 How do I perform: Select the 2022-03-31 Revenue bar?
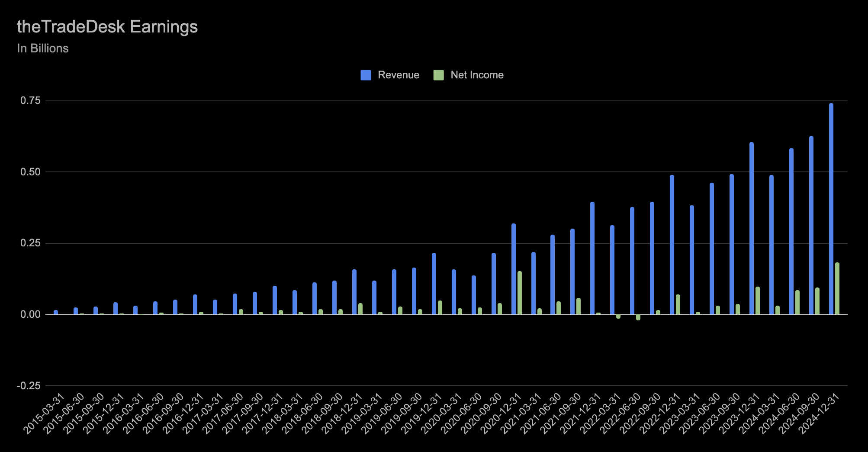612,270
